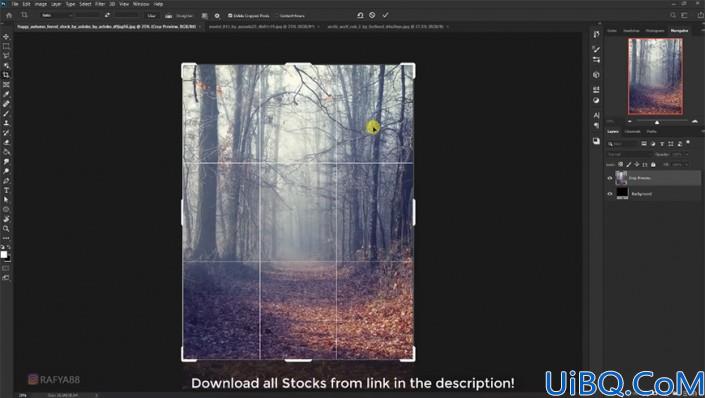Toggle pixel layer filter in Layers panel

coord(644,144)
